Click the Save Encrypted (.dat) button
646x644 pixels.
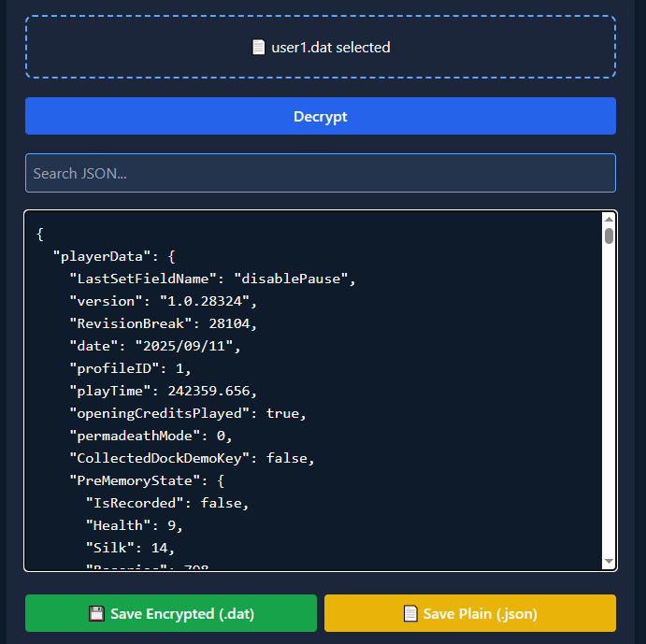[x=171, y=613]
